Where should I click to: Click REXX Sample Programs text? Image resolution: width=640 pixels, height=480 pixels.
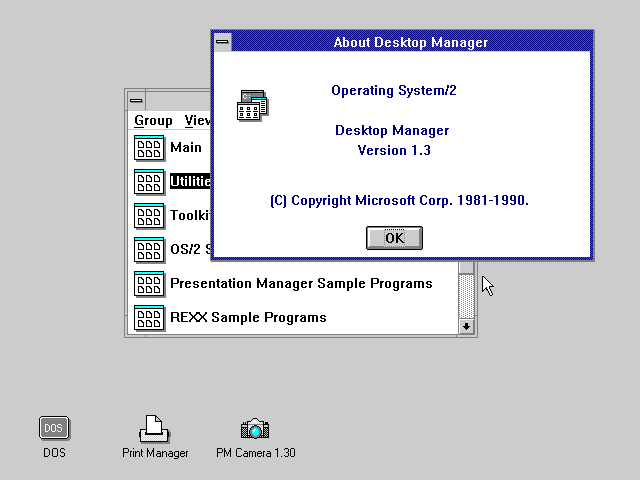[x=248, y=318]
